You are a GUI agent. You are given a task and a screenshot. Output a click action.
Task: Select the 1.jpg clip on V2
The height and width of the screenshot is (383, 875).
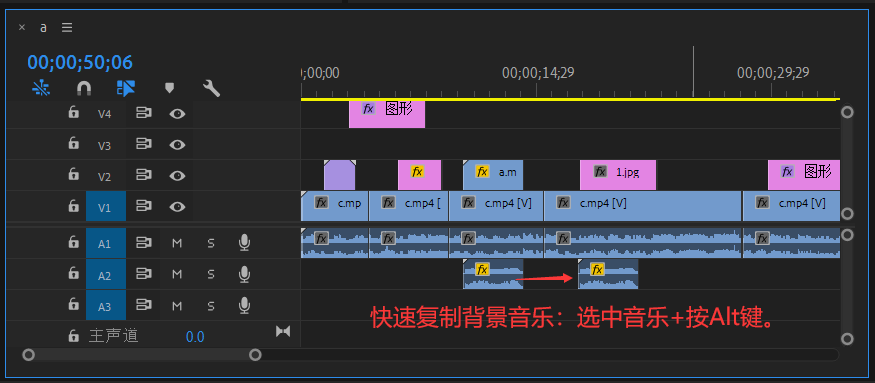[618, 175]
